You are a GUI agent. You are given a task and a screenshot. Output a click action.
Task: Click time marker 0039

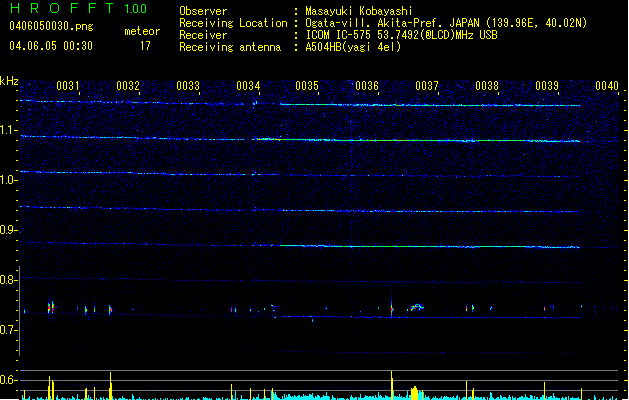(x=547, y=86)
